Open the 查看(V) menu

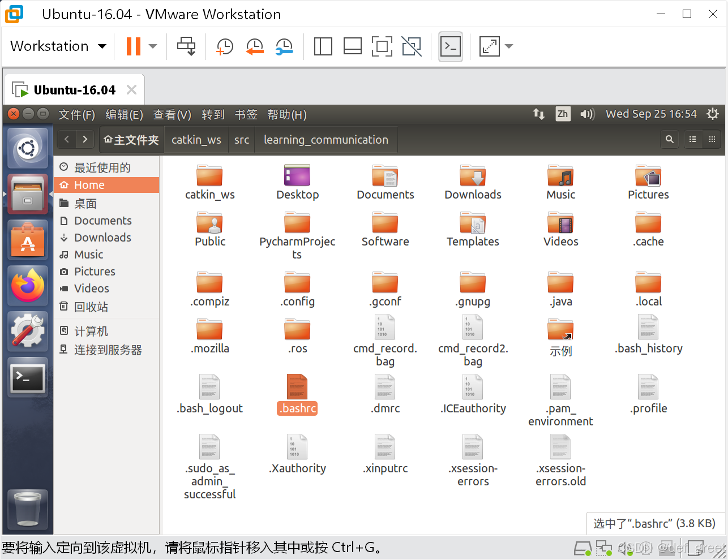pos(172,115)
